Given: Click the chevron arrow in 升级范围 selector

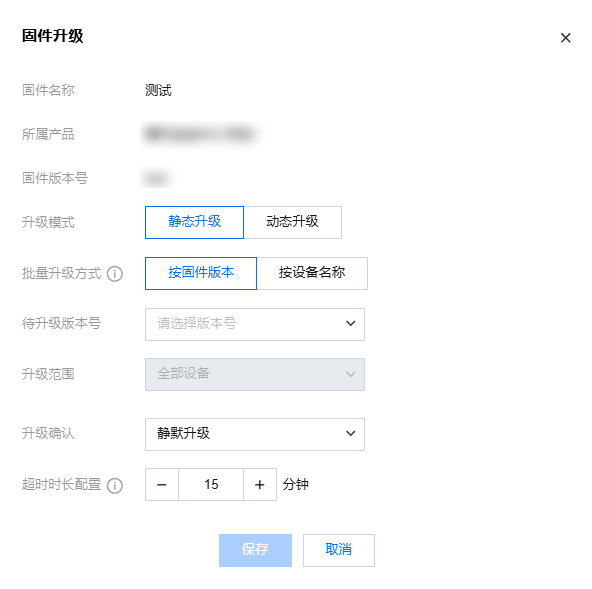Looking at the screenshot, I should click(x=351, y=374).
